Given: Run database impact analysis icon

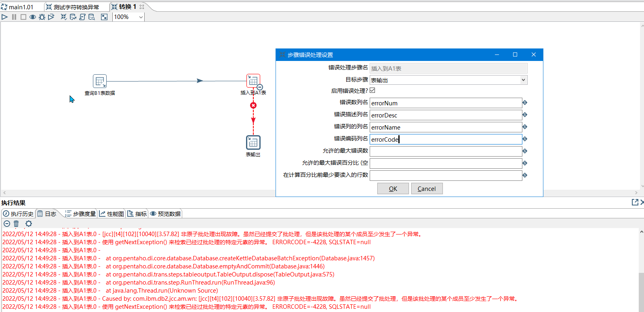Looking at the screenshot, I should tap(73, 17).
